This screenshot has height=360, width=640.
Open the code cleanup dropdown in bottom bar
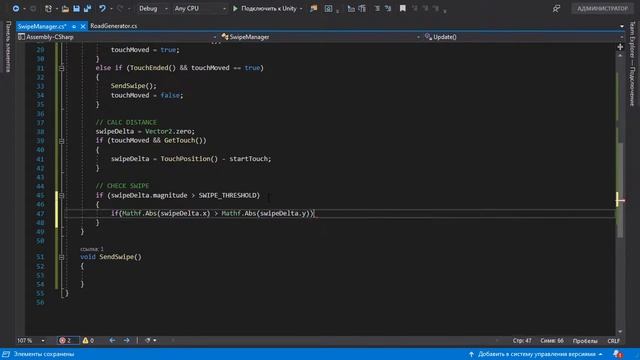tap(150, 340)
